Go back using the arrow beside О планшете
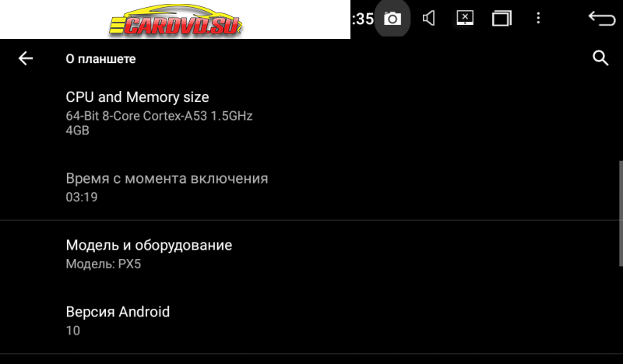The height and width of the screenshot is (364, 623). (x=26, y=58)
